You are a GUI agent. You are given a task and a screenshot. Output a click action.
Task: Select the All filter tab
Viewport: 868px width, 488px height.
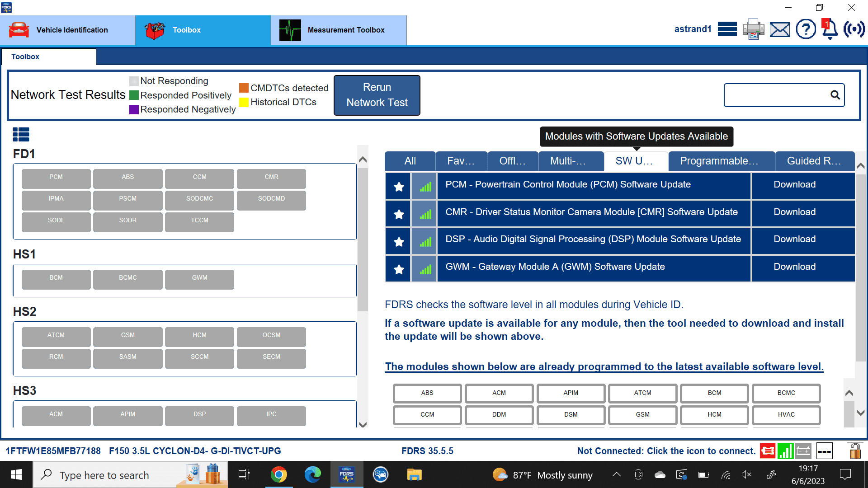(410, 161)
